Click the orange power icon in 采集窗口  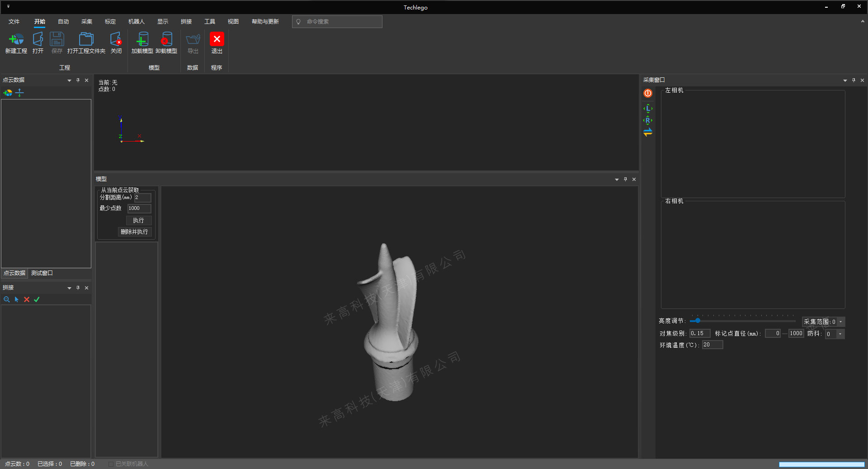point(648,93)
